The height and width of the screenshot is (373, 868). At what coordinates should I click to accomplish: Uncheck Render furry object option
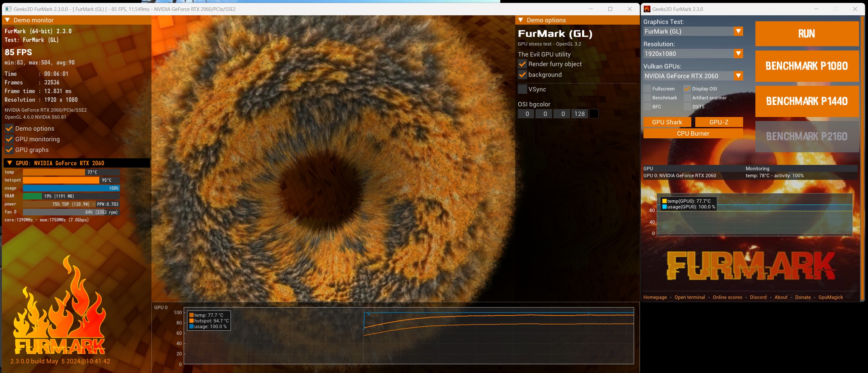pos(522,64)
